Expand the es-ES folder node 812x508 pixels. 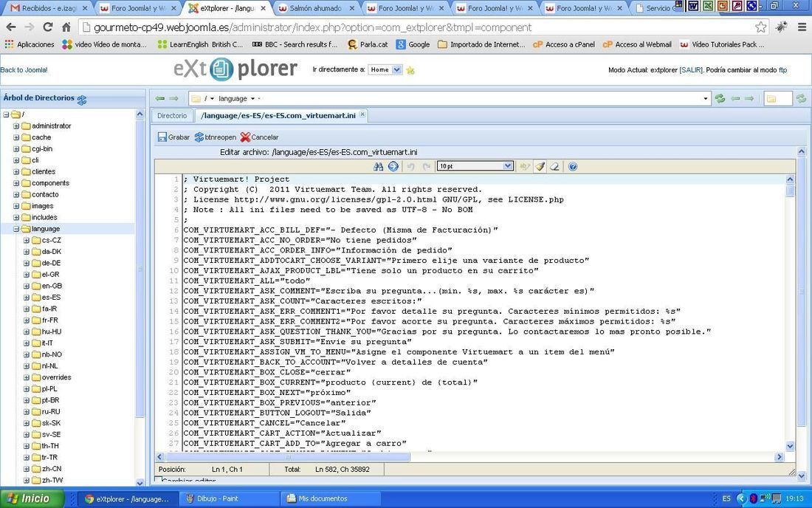[26, 298]
